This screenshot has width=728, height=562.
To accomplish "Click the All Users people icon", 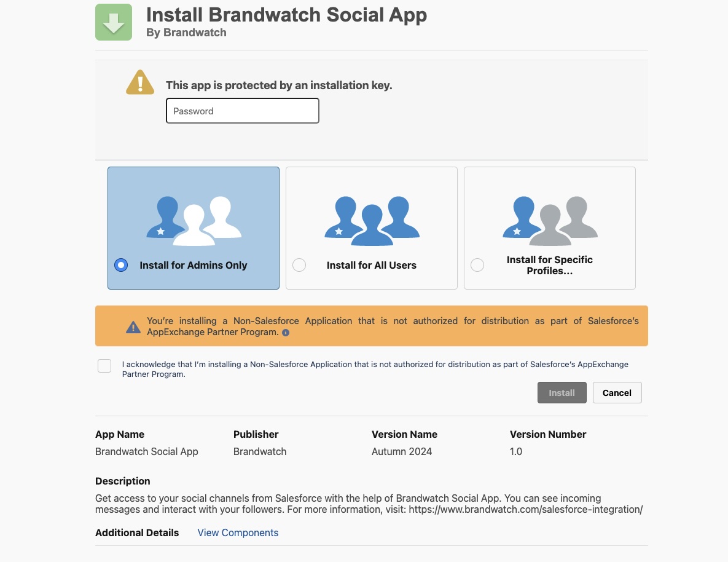I will pos(372,221).
